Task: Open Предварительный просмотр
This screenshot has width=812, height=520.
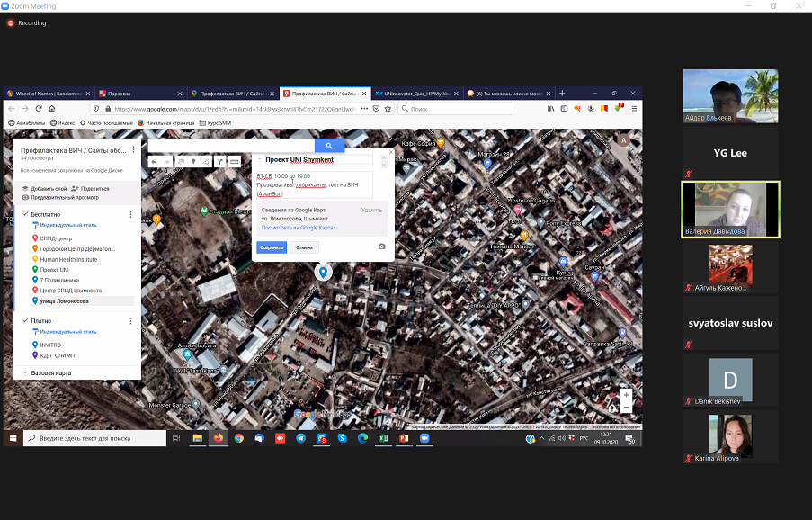Action: pos(60,197)
